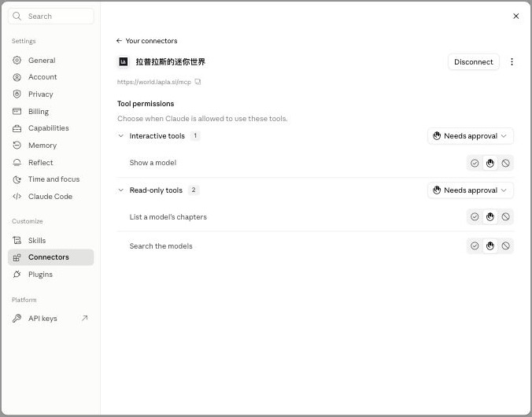Open Read-only tools Needs approval dropdown
The width and height of the screenshot is (532, 417).
coord(471,190)
